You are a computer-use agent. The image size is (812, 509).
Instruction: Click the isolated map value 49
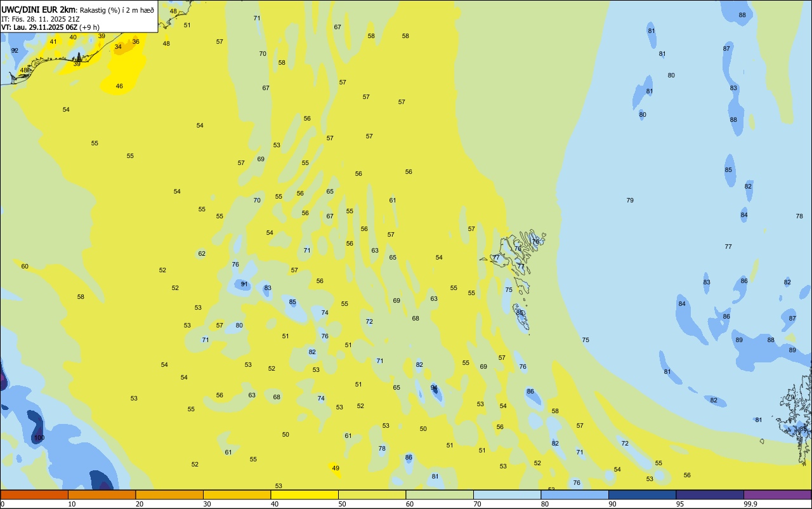tap(336, 468)
